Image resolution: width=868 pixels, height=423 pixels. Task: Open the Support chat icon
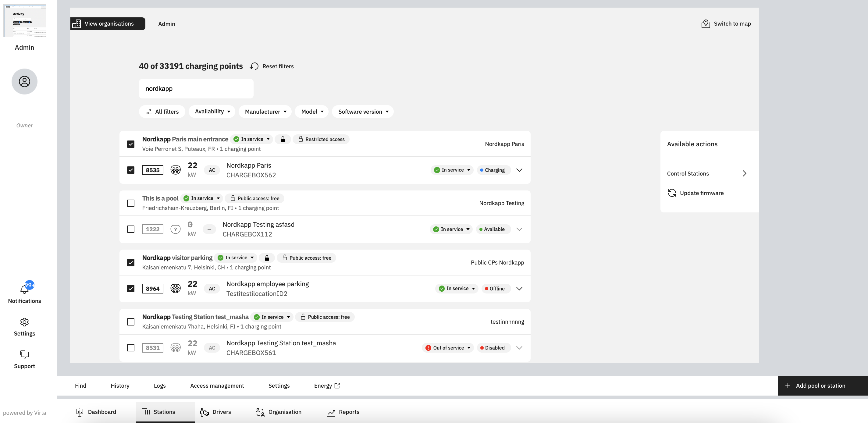point(24,354)
